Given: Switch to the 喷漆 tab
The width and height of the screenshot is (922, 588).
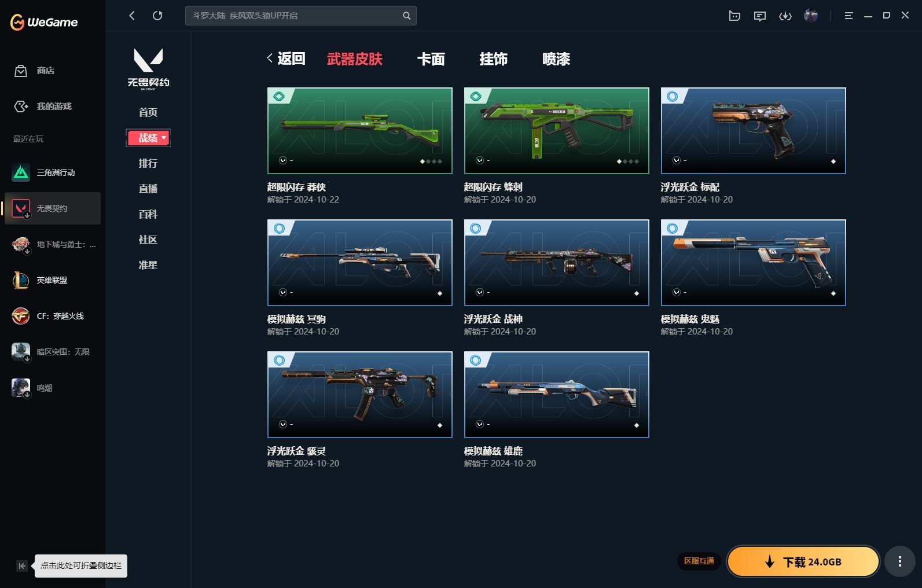Looking at the screenshot, I should point(556,59).
